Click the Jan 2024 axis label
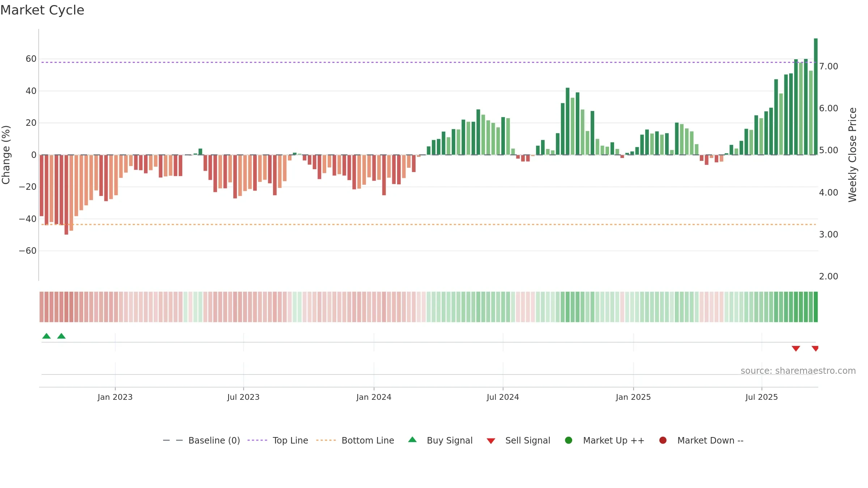The width and height of the screenshot is (868, 488). (x=374, y=397)
